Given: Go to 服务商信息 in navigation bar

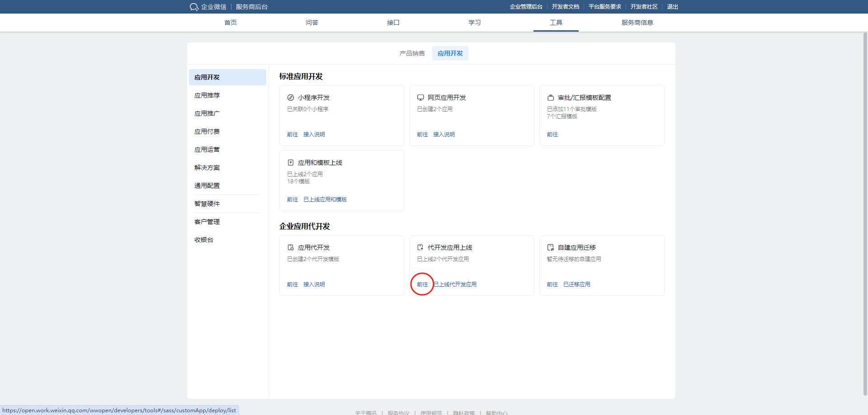Looking at the screenshot, I should [637, 23].
